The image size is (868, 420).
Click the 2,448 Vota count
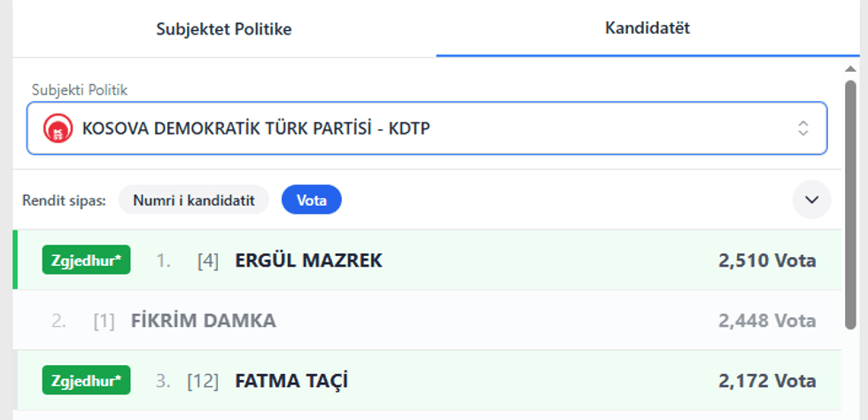[767, 321]
